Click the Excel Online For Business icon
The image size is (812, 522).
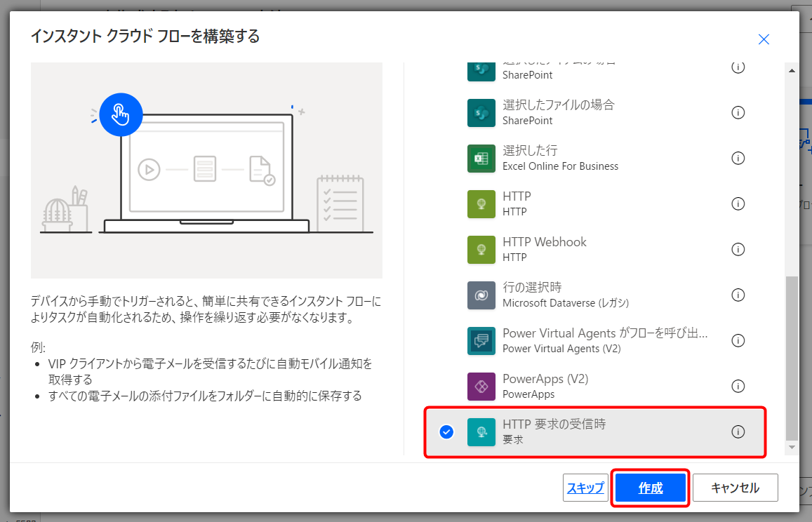[481, 158]
